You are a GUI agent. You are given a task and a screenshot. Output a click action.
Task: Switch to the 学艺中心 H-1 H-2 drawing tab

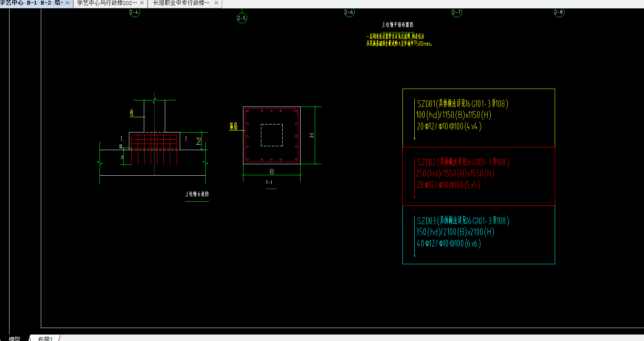tap(32, 3)
